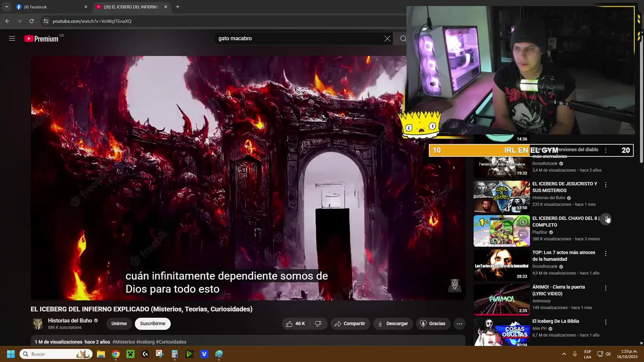Image resolution: width=644 pixels, height=362 pixels.
Task: Click the owl channel watermark in player
Action: [455, 285]
